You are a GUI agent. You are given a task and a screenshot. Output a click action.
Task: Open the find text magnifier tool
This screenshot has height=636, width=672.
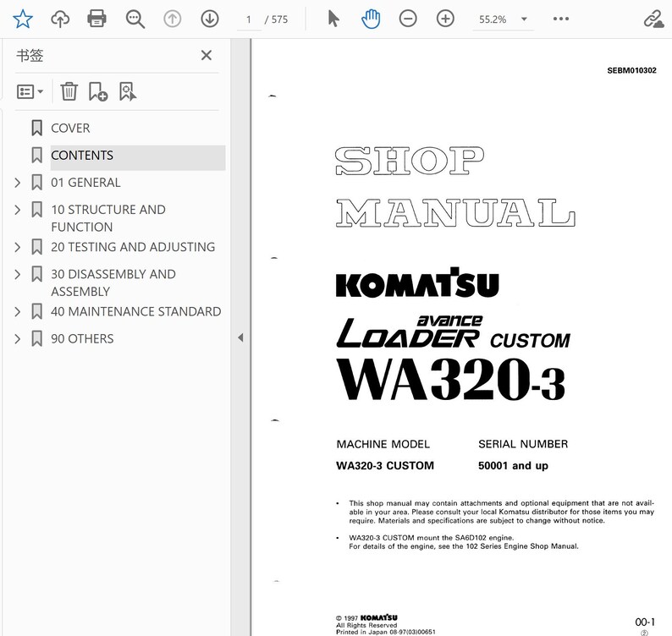135,19
